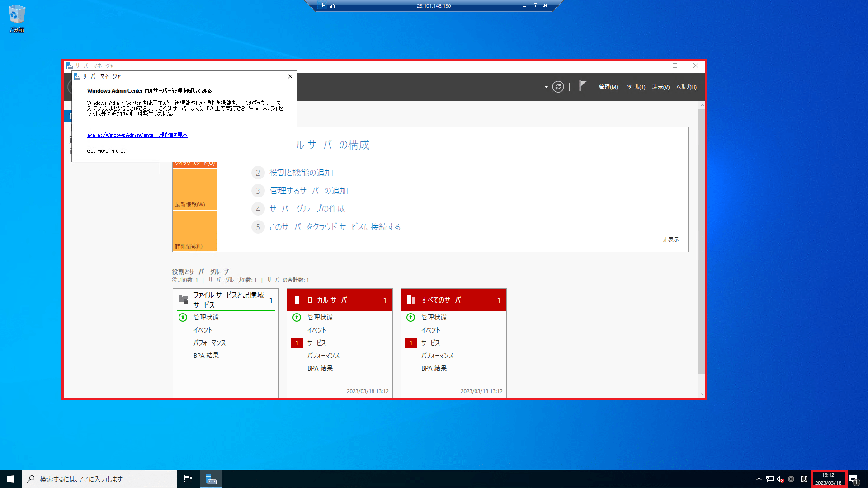Open the 表示(V) menu
The image size is (868, 488).
point(660,87)
